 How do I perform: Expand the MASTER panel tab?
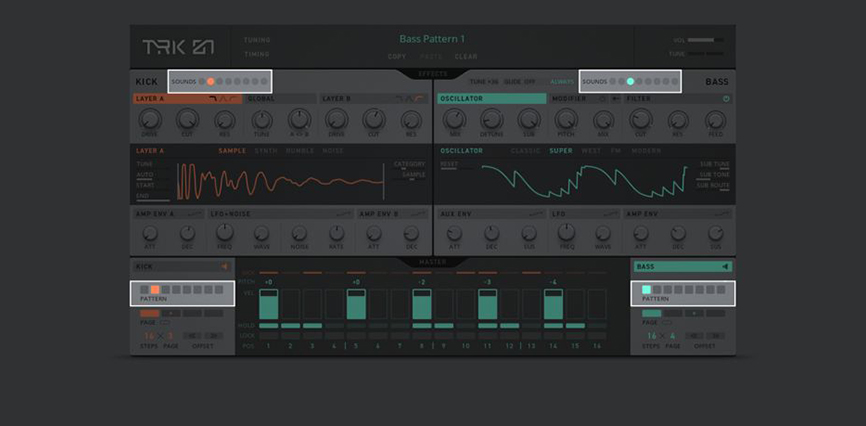[x=433, y=261]
